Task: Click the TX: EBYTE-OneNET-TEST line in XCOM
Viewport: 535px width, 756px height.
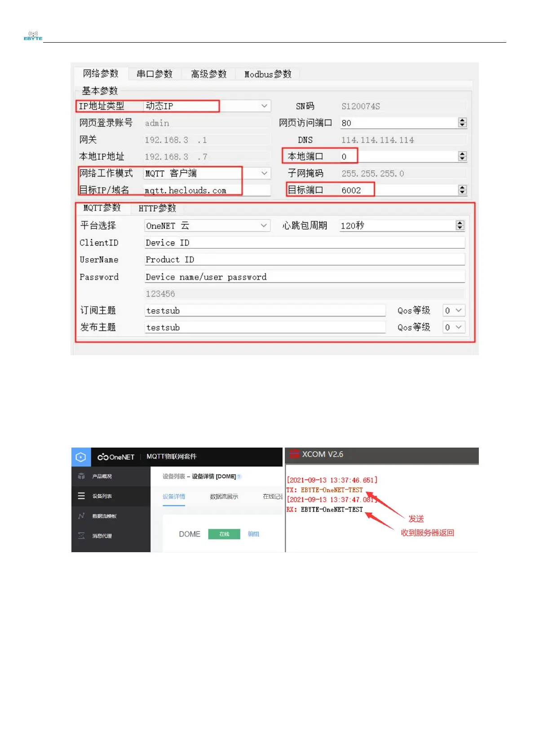Action: tap(325, 490)
